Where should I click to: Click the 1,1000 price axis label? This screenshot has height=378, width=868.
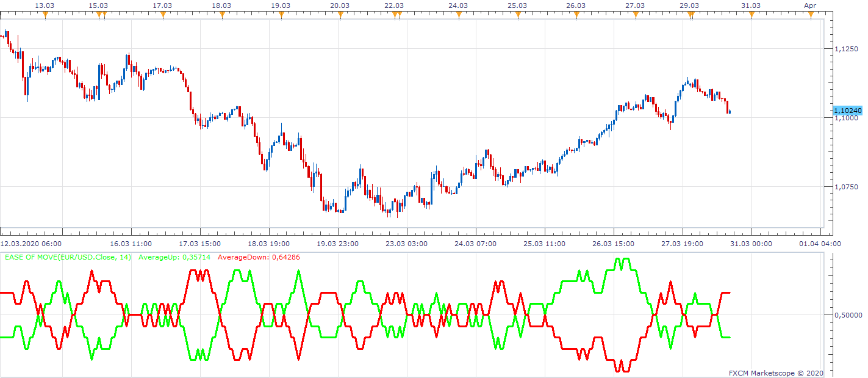click(x=845, y=118)
